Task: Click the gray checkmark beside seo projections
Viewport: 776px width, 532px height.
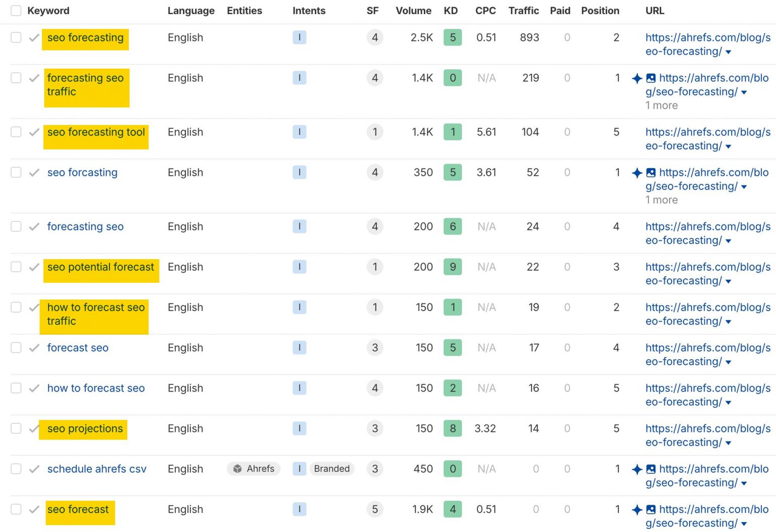Action: point(34,428)
